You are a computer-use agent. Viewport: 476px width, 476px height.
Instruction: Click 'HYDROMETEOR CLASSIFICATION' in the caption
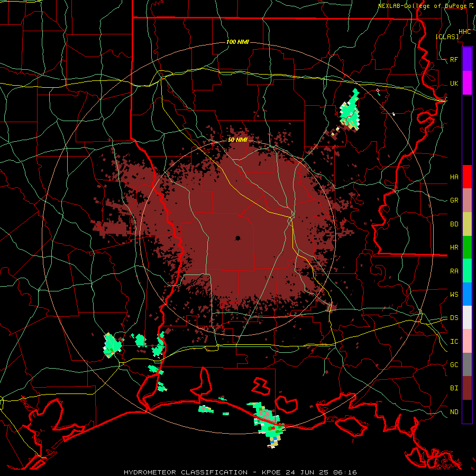pyautogui.click(x=186, y=472)
